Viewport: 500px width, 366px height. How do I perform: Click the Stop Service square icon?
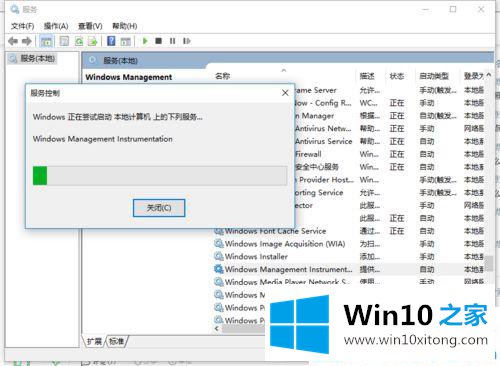159,41
